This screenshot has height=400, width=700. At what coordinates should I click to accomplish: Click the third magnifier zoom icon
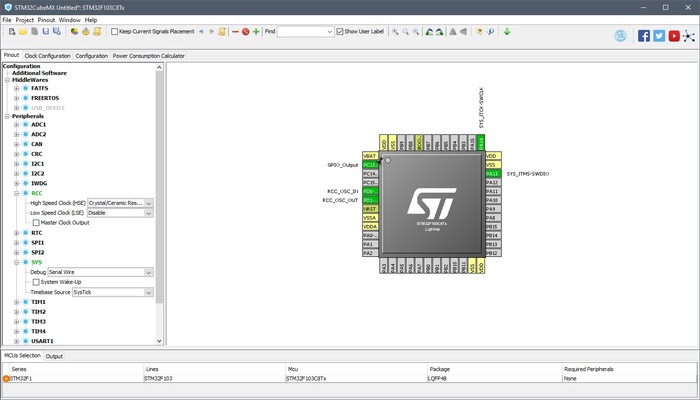point(416,32)
